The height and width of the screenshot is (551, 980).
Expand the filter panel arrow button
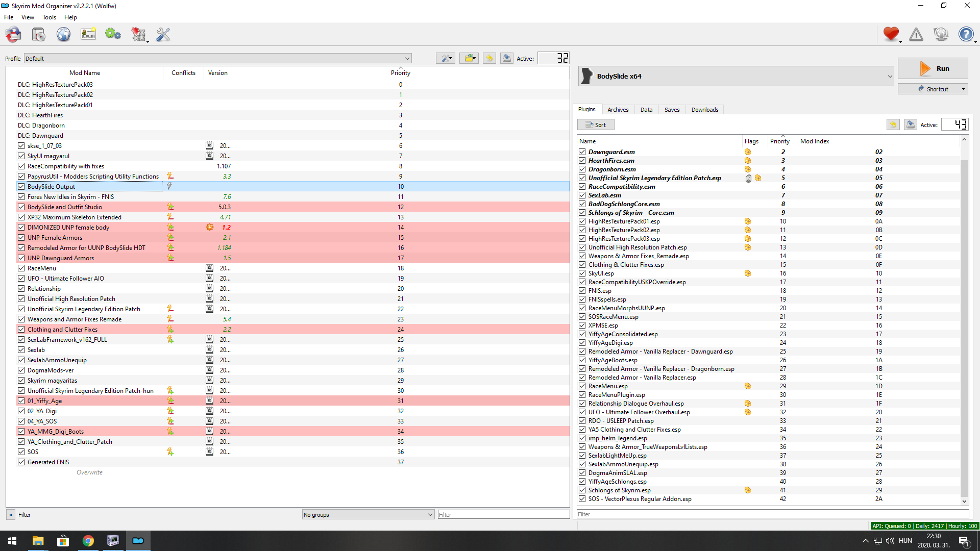point(11,514)
